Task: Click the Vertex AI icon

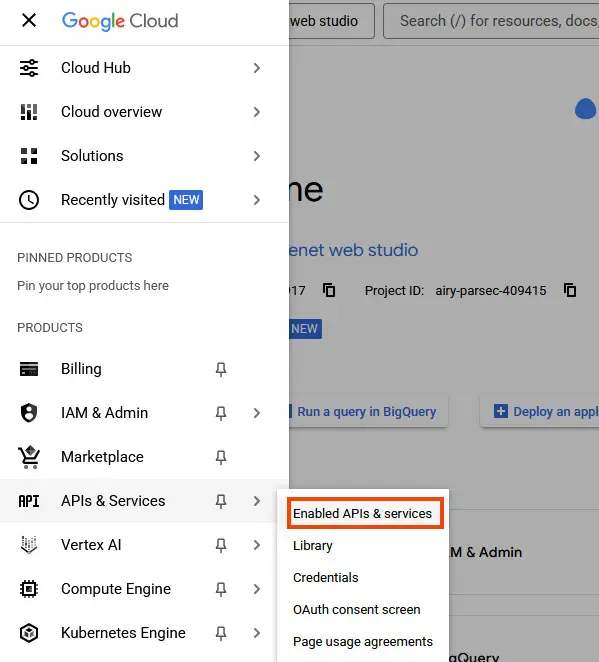Action: click(29, 545)
